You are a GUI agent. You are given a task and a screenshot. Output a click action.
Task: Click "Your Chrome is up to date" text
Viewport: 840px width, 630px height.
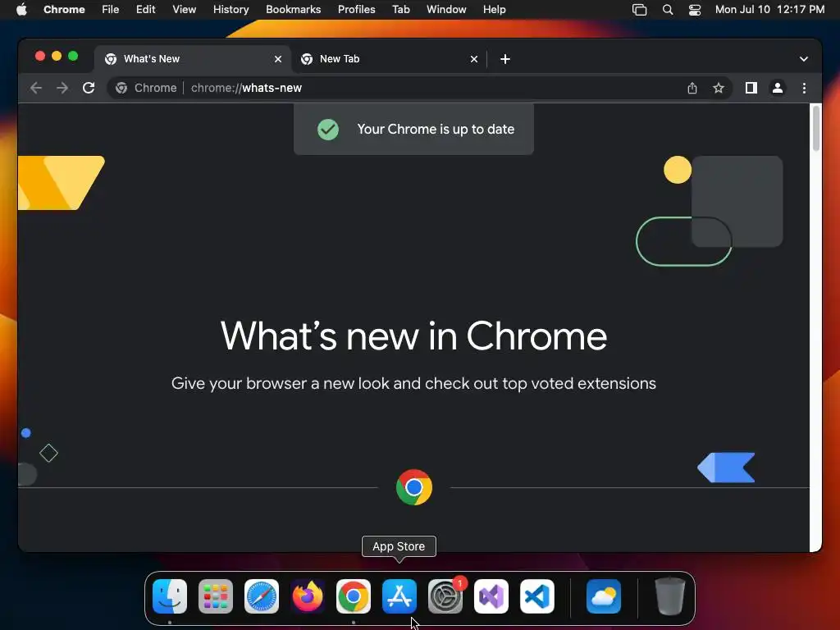[436, 129]
